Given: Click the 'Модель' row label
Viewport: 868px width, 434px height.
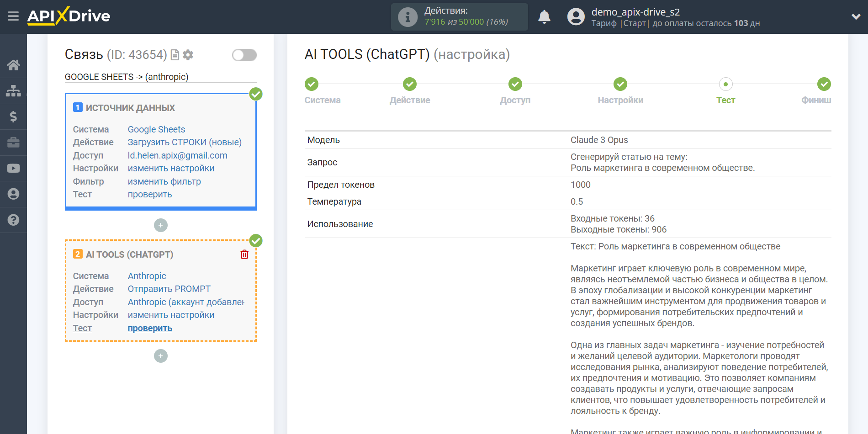Looking at the screenshot, I should tap(323, 140).
